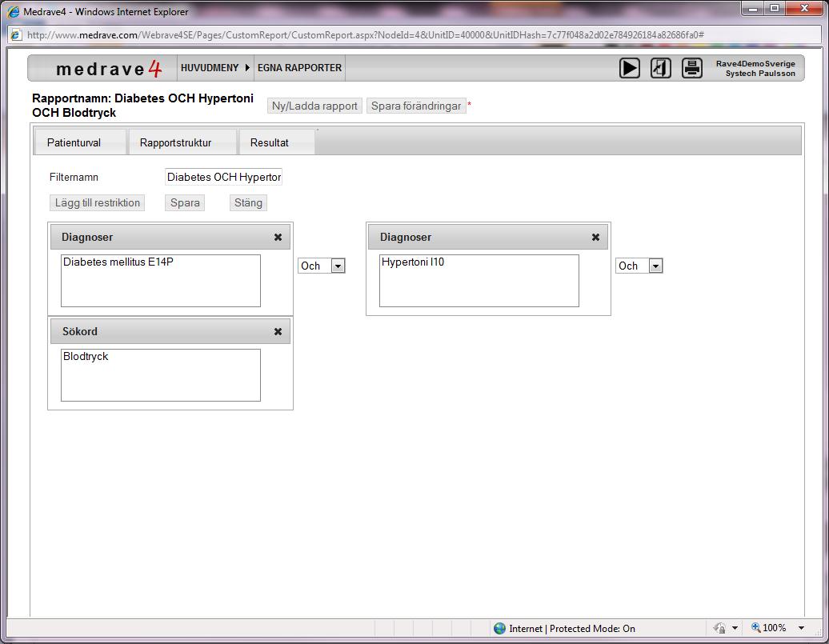
Task: Click the 100% zoom level text
Action: pos(774,628)
